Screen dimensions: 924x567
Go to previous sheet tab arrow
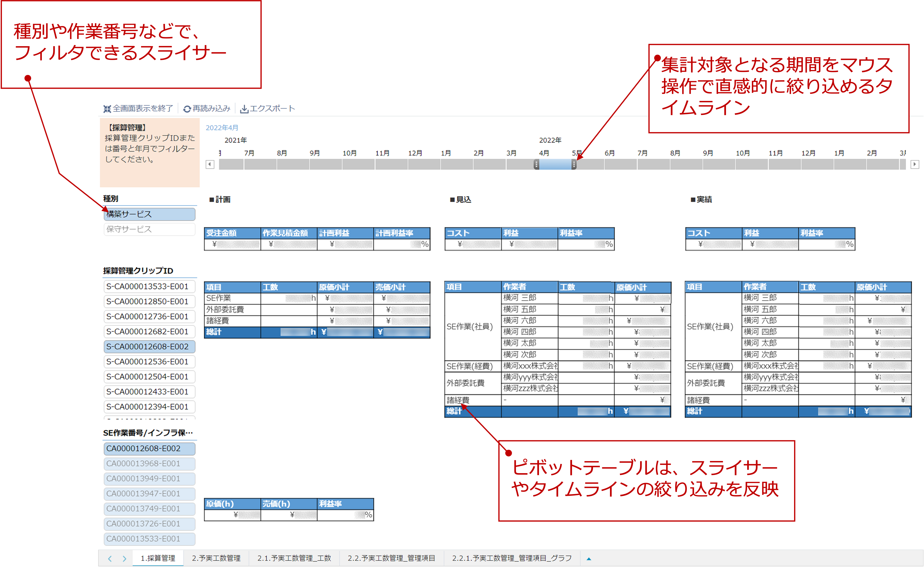109,558
